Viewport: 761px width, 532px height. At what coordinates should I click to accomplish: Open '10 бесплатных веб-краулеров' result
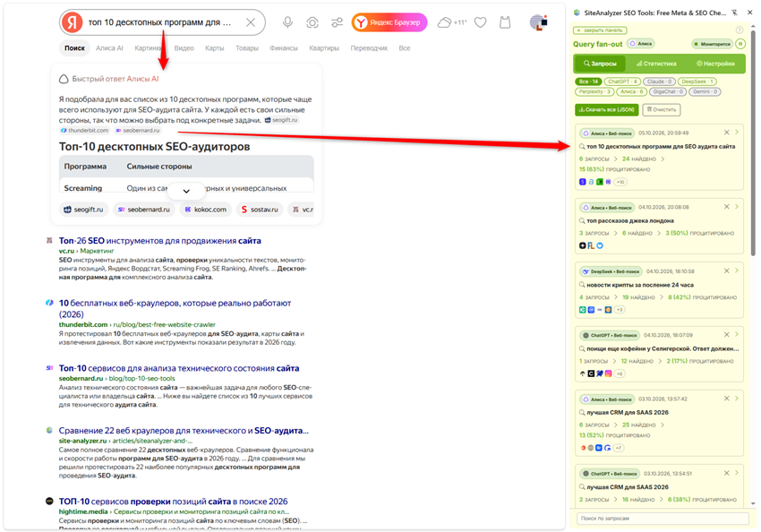(x=175, y=308)
